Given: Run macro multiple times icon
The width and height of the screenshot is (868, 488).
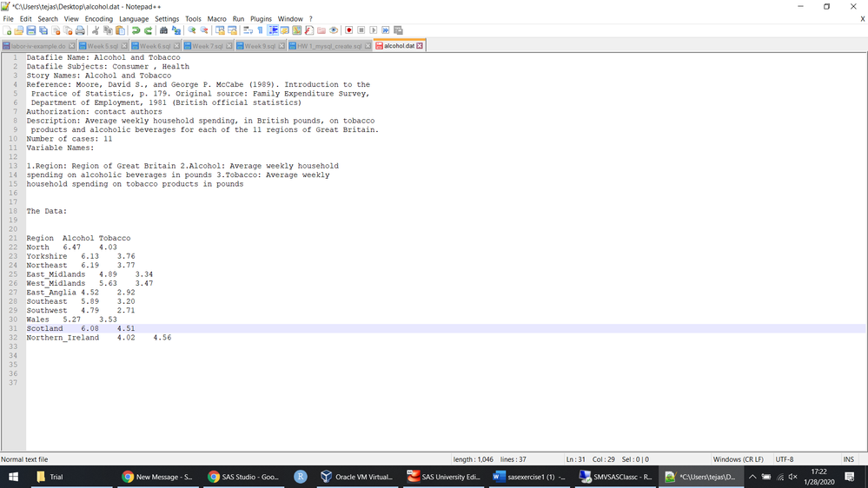Looking at the screenshot, I should 385,30.
